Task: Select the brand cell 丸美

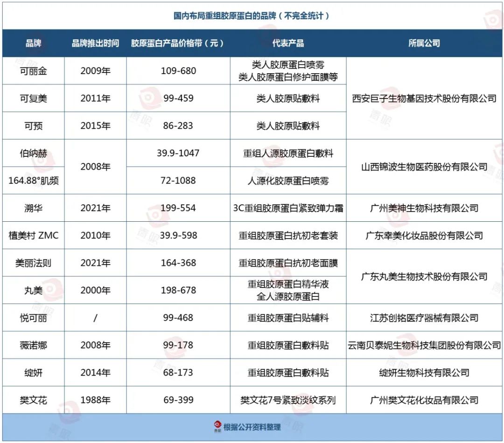Action: (x=34, y=290)
